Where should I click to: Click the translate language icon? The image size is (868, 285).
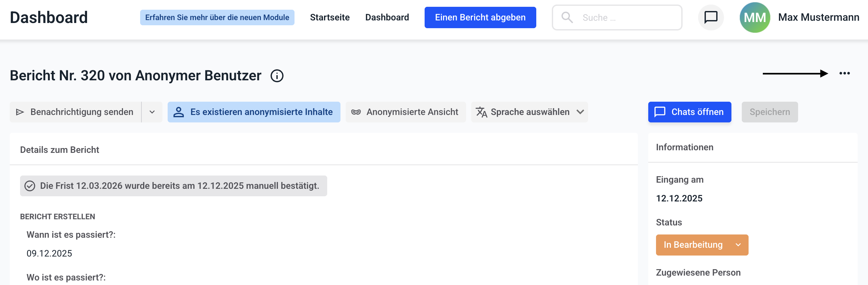[481, 112]
